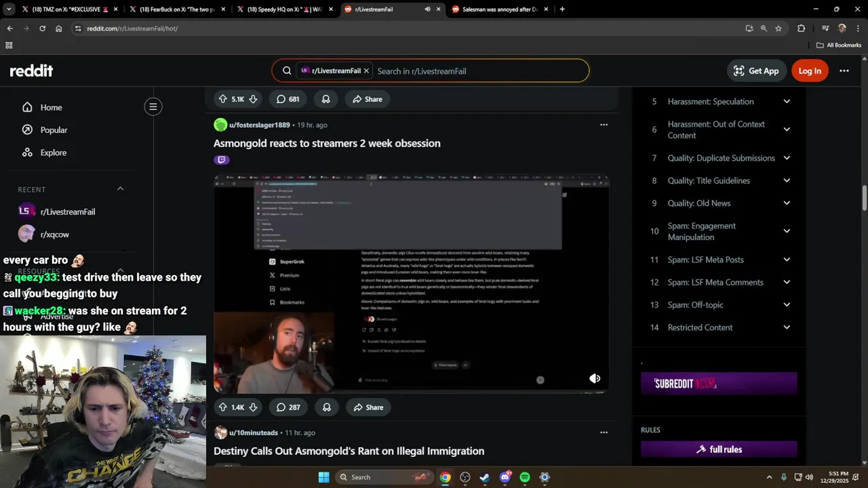Switch to Salesman was annoyed browser tab
The height and width of the screenshot is (488, 868).
click(x=500, y=9)
